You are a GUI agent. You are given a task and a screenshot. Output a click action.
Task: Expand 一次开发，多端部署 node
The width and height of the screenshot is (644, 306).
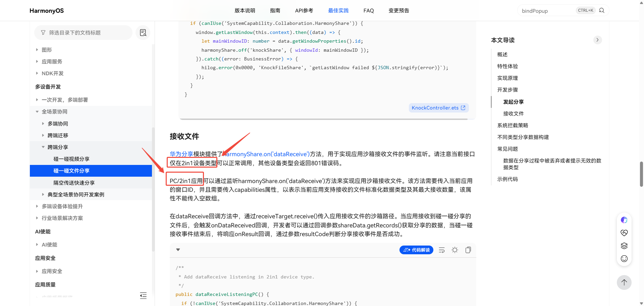pos(37,100)
